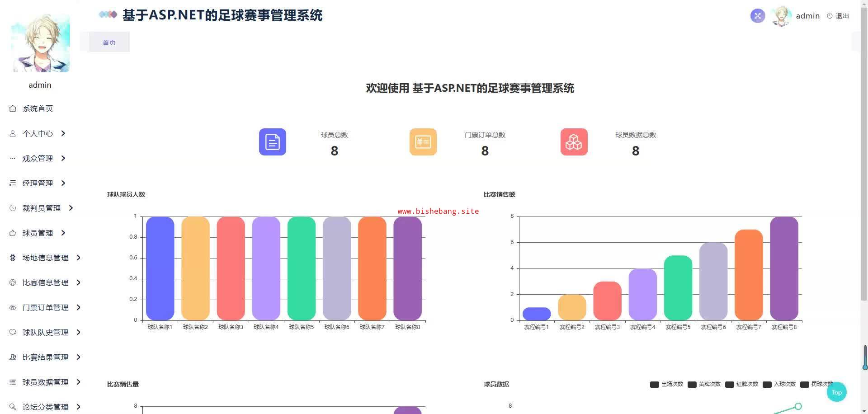The width and height of the screenshot is (868, 414).
Task: Expand the 场地信息管理 submenu arrow
Action: (x=79, y=258)
